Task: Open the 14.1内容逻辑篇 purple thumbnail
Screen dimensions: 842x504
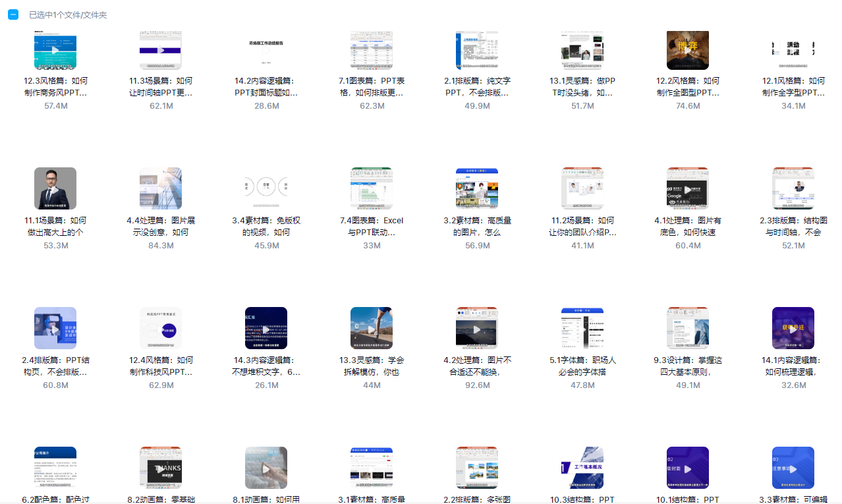Action: 793,328
